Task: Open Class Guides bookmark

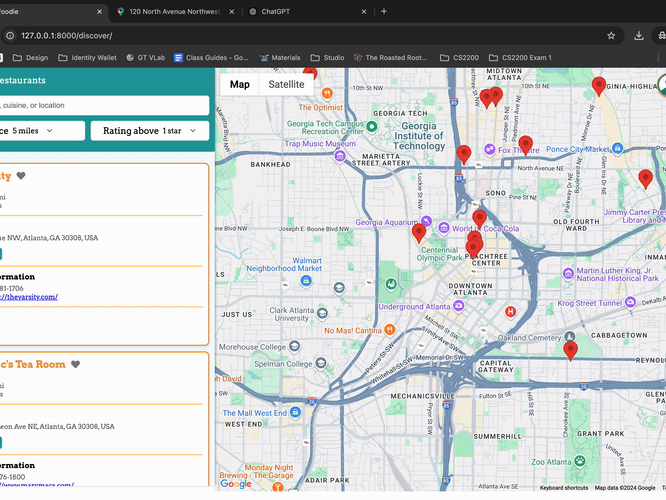Action: point(211,58)
